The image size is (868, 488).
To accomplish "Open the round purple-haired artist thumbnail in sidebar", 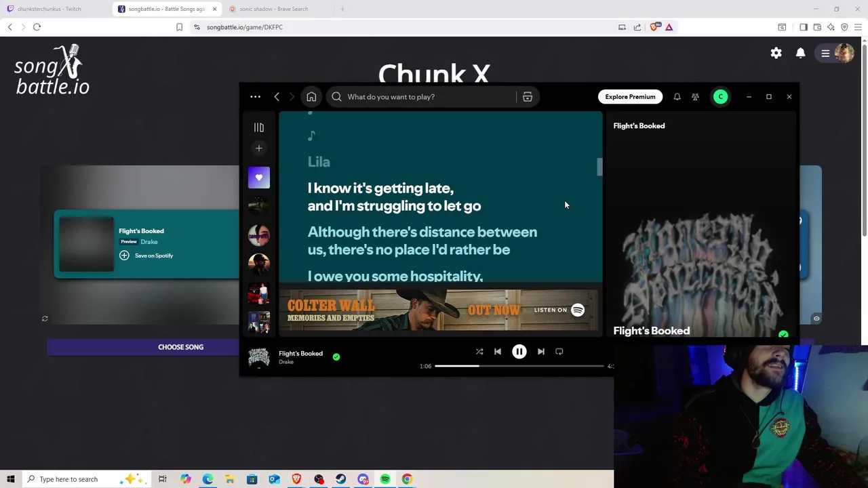I will tap(259, 235).
